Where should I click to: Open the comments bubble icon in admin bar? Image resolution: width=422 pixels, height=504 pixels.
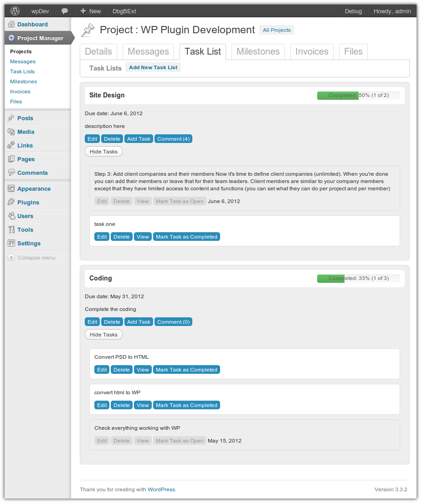point(65,11)
